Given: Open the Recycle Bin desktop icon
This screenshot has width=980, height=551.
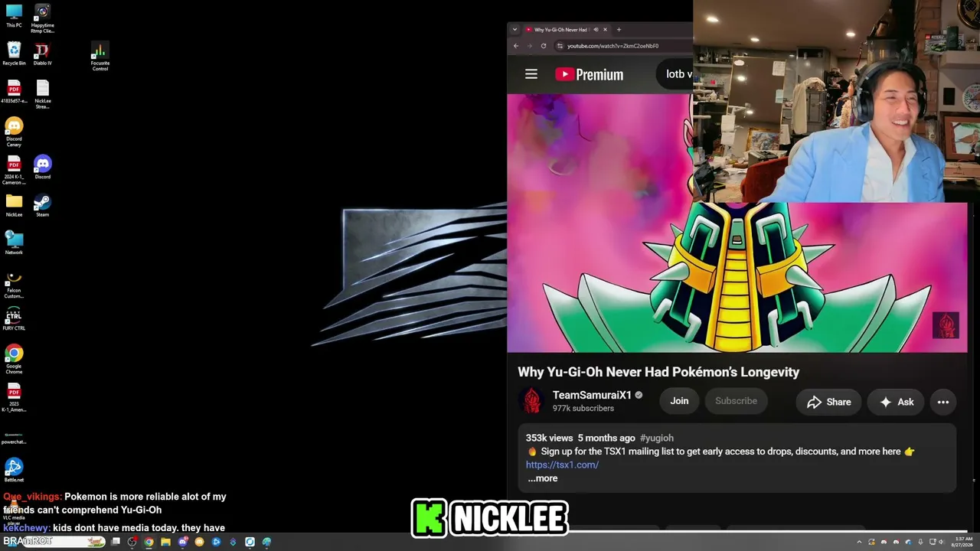Looking at the screenshot, I should tap(14, 54).
